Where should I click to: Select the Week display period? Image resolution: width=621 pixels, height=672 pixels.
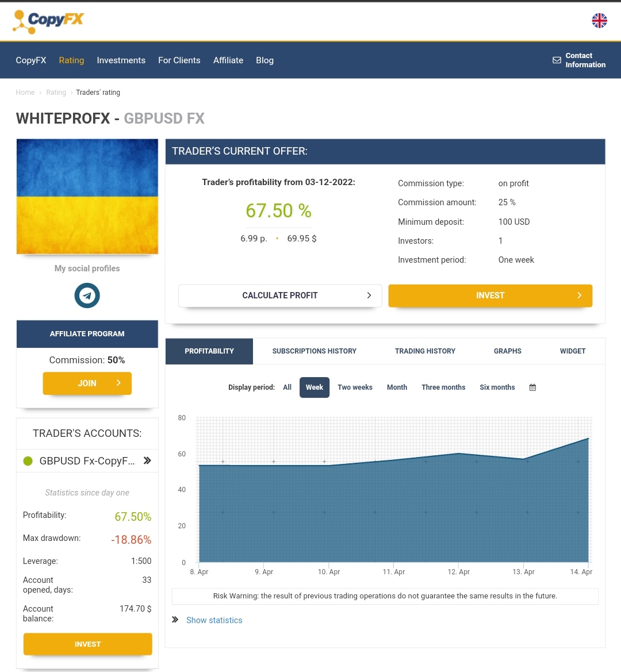click(314, 387)
